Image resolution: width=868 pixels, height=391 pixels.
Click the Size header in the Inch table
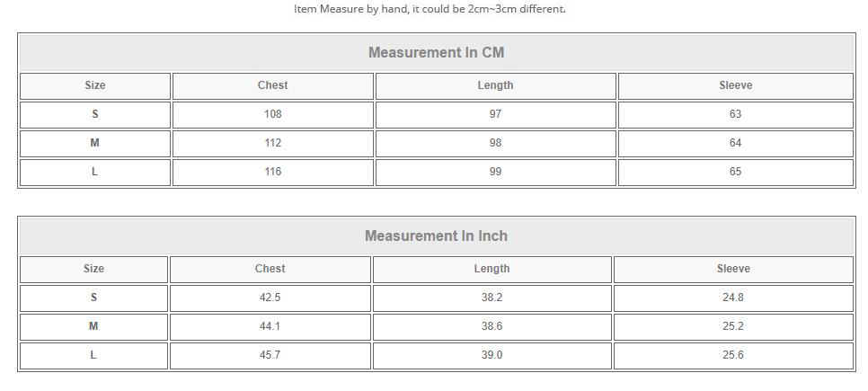93,269
